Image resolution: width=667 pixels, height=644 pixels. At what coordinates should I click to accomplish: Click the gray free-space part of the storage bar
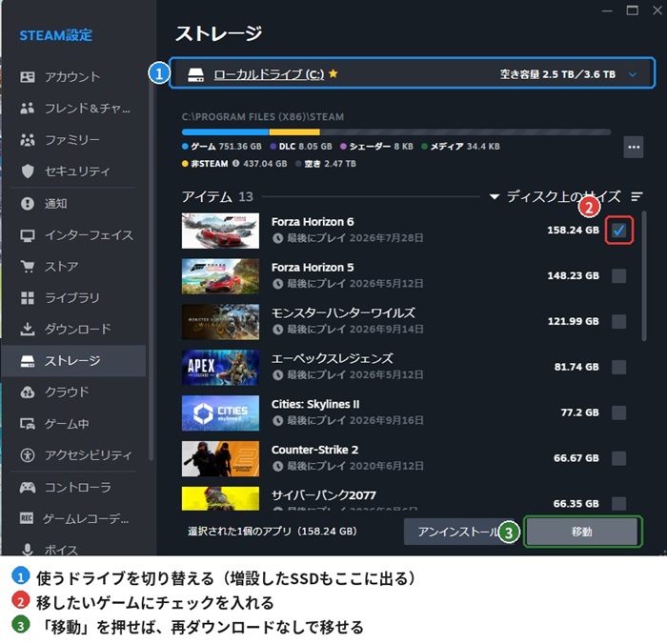click(465, 132)
